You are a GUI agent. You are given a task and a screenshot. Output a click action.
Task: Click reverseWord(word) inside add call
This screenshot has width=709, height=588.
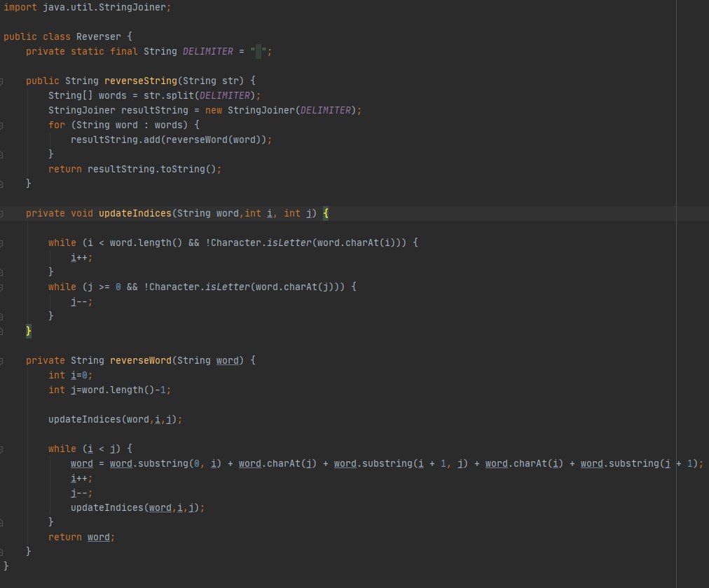(214, 139)
